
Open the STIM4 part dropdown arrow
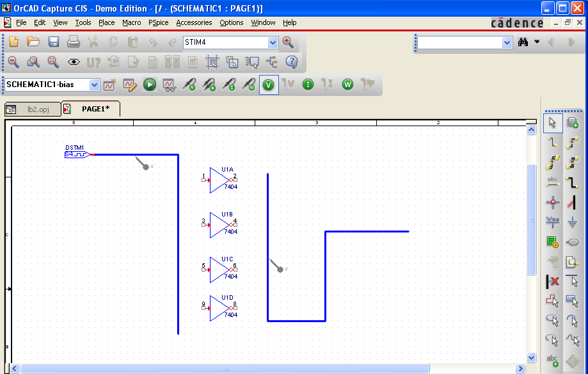click(x=273, y=42)
